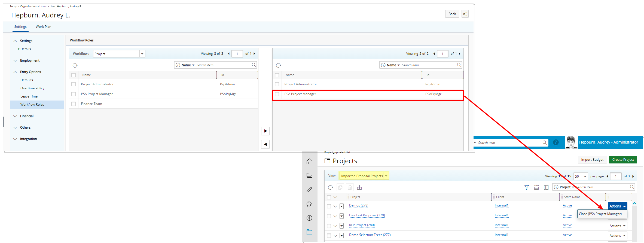Image resolution: width=644 pixels, height=243 pixels.
Task: Check Project Administrator in right list
Action: [x=277, y=84]
